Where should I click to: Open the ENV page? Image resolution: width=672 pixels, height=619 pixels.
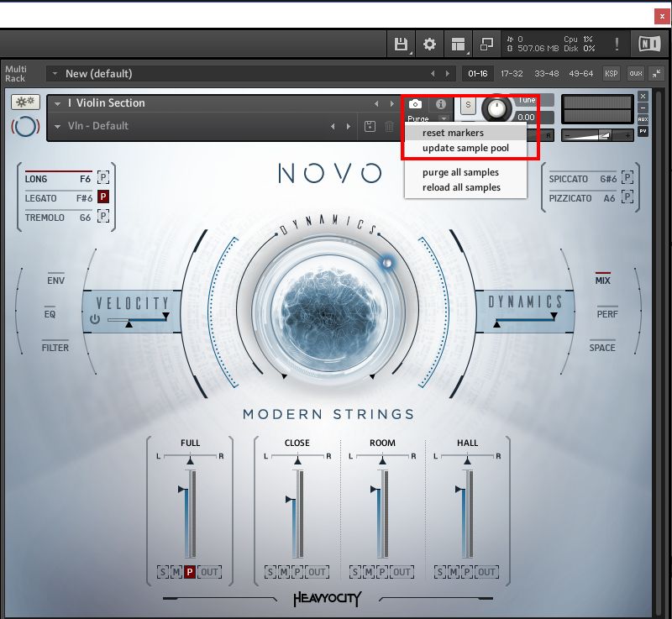pyautogui.click(x=55, y=281)
